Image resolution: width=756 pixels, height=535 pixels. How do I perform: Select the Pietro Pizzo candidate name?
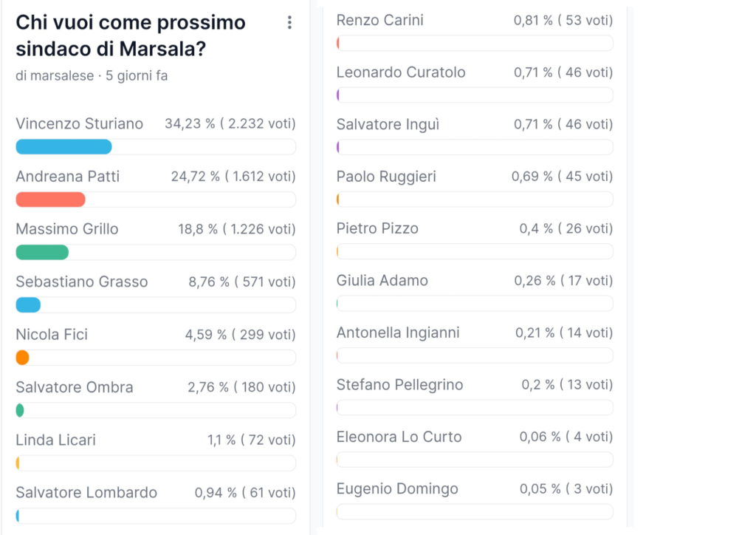[x=377, y=228]
